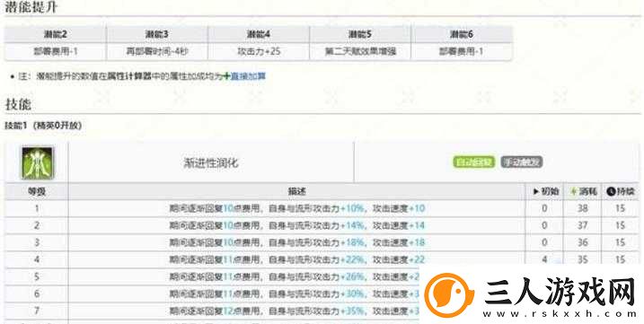This screenshot has width=644, height=324.
Task: Click the description with 攻击力+22%
Action: coord(297,259)
